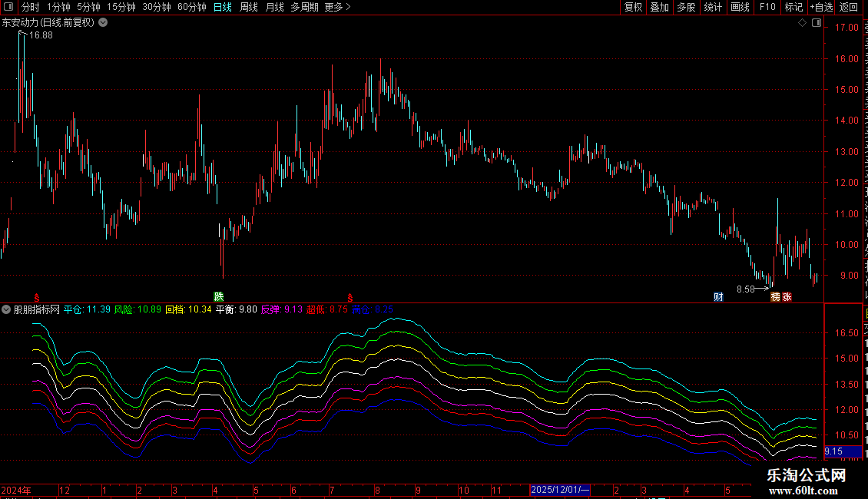868x499 pixels.
Task: Click the 反弹: 9.13 indicator label
Action: pyautogui.click(x=282, y=310)
